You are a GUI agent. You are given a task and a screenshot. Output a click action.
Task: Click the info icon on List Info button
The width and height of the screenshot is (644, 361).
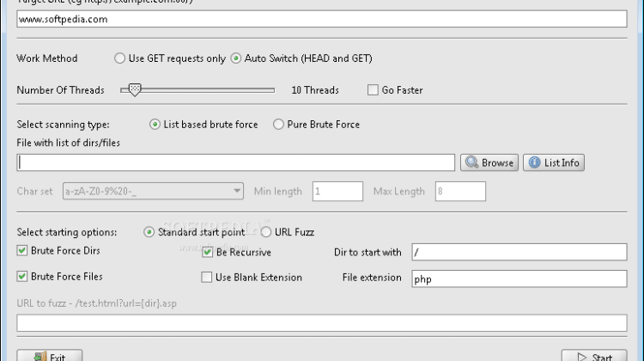[534, 162]
